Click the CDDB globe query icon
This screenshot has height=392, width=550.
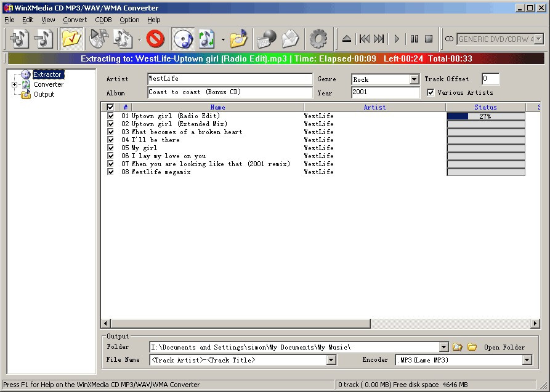tap(266, 39)
